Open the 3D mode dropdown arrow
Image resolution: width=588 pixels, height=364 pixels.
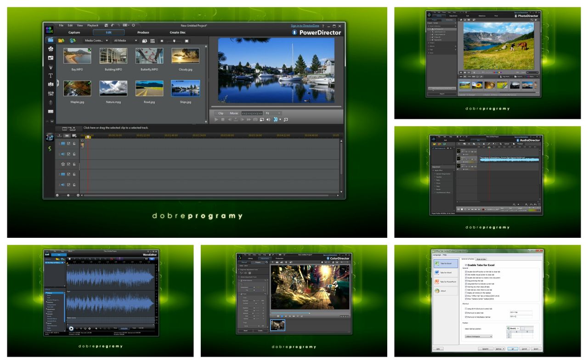pyautogui.click(x=280, y=119)
